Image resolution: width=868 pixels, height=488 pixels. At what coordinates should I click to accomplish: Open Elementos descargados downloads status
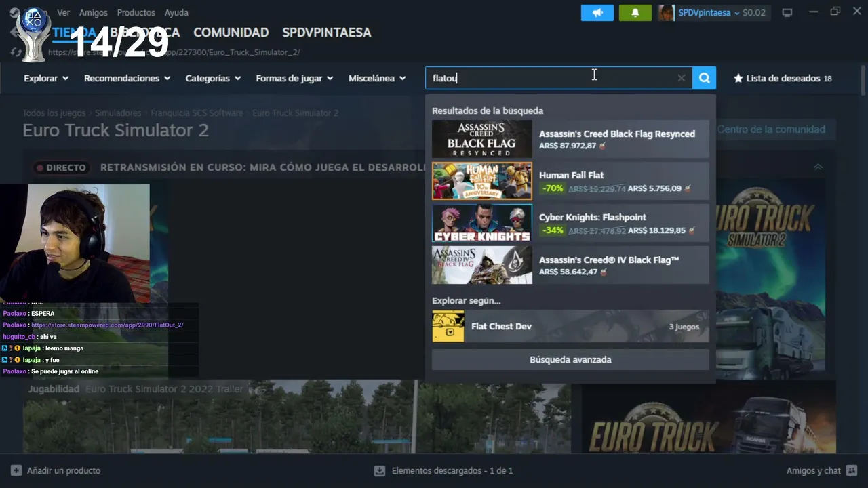tap(443, 470)
